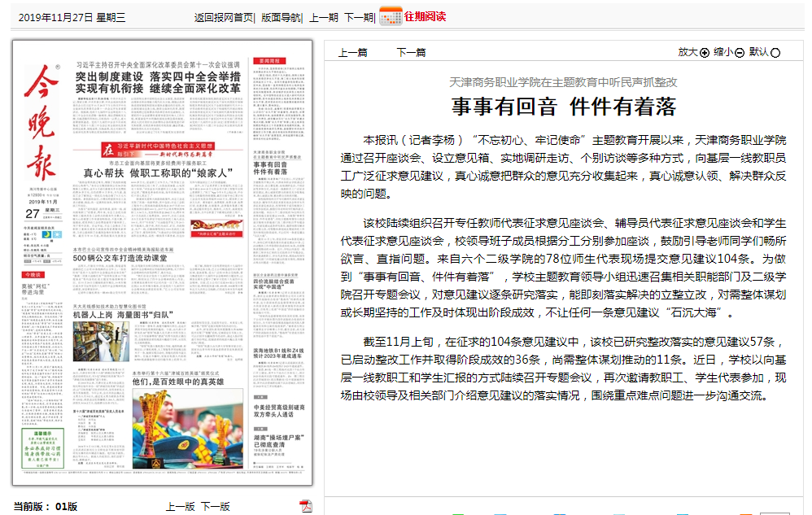Screen dimensions: 812x515
Task: Select the 默认 default size circle
Action: click(x=775, y=53)
